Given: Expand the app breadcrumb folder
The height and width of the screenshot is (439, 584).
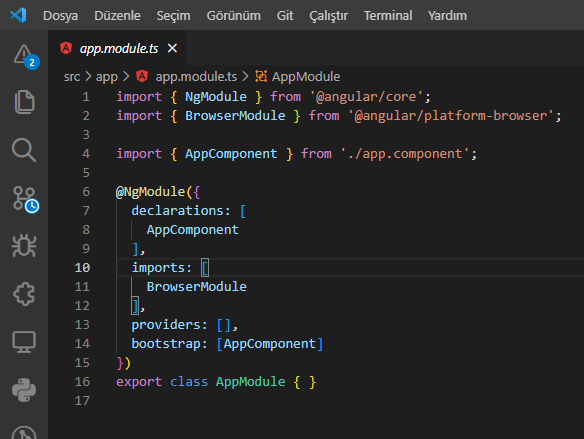Looking at the screenshot, I should [107, 77].
